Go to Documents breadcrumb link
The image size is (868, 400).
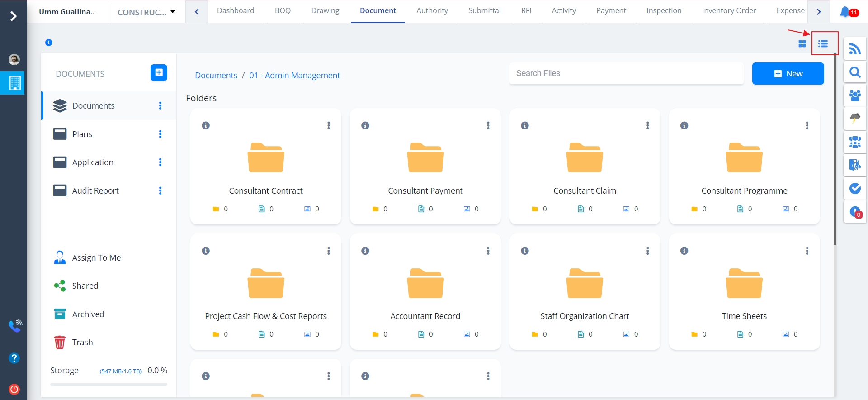click(x=216, y=75)
